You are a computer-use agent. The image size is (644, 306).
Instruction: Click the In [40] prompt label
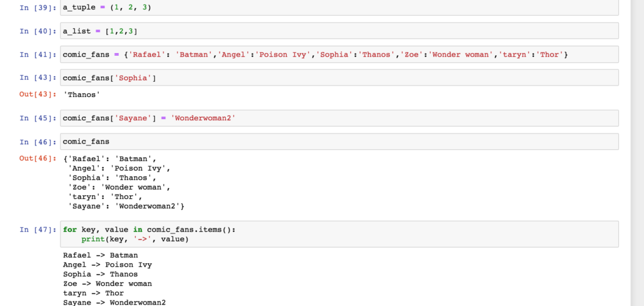point(38,31)
